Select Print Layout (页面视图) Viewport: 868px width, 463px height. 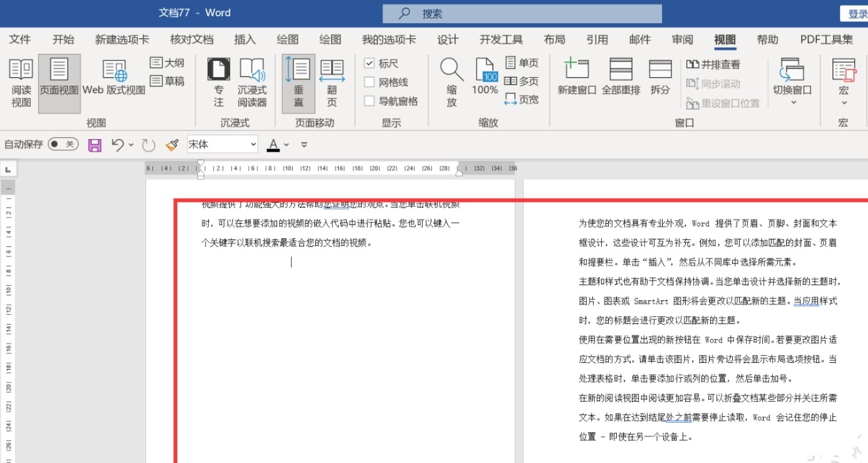(59, 84)
